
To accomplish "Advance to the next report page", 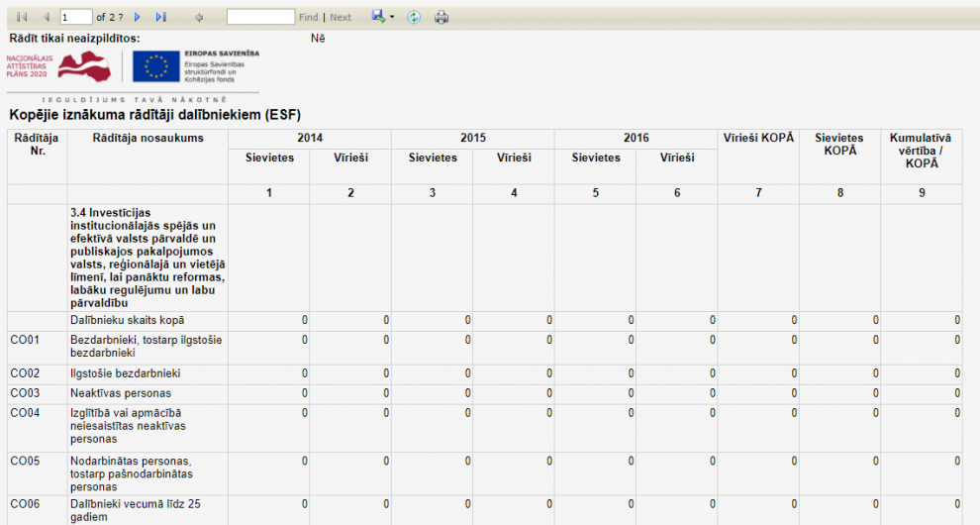I will (138, 18).
